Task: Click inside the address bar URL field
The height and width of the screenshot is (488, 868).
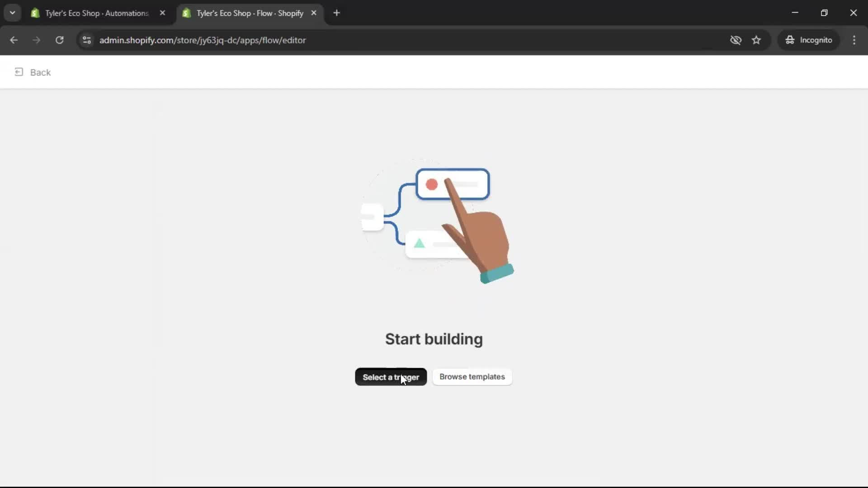Action: tap(203, 40)
